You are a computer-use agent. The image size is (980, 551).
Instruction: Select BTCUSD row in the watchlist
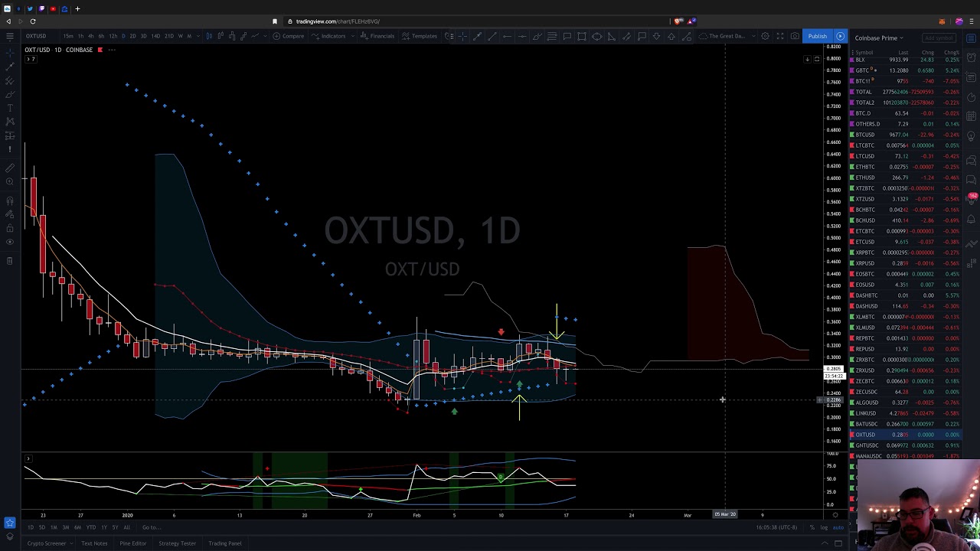(x=904, y=135)
